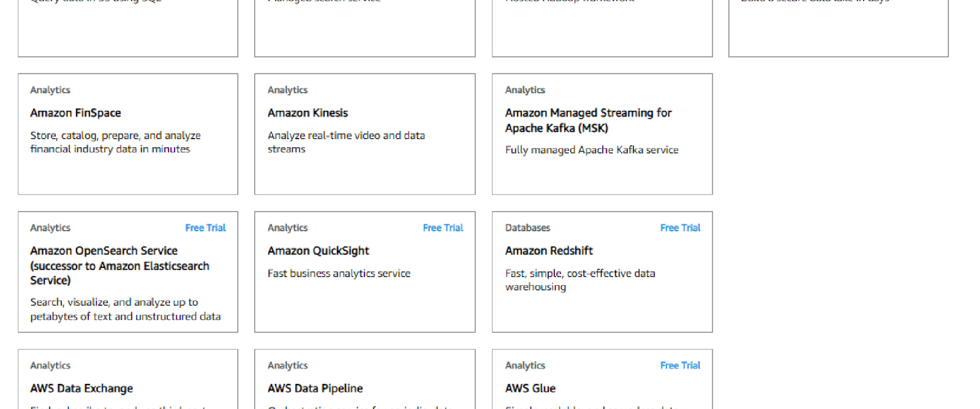This screenshot has width=980, height=409.
Task: Select the AWS Data Pipeline title
Action: point(315,388)
